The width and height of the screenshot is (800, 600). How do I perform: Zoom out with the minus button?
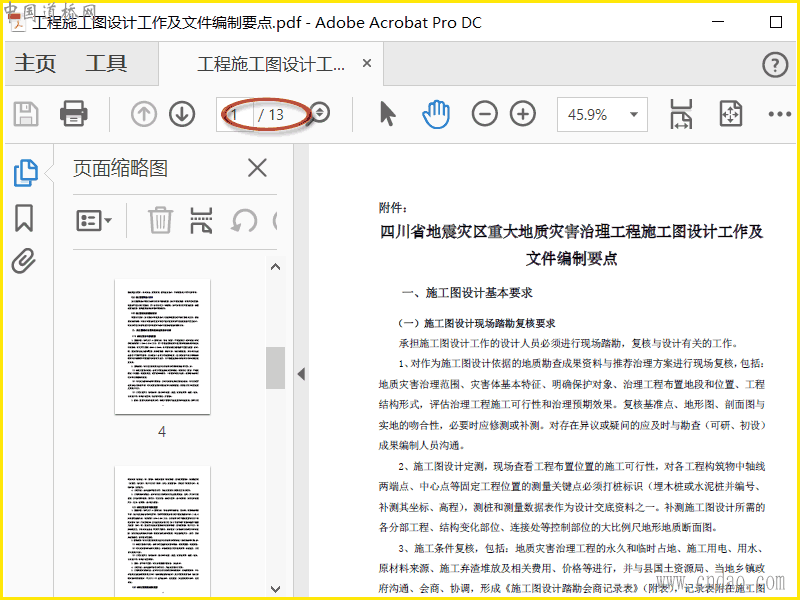coord(485,114)
